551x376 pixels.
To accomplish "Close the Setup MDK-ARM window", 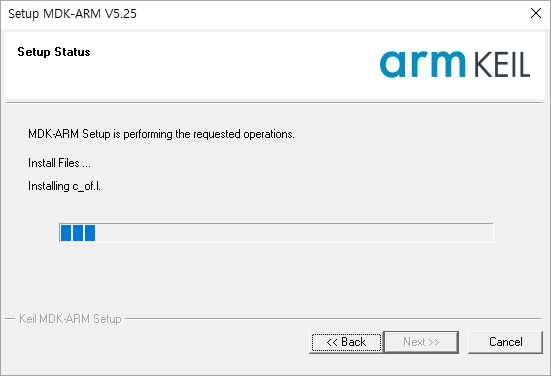I will coord(536,13).
